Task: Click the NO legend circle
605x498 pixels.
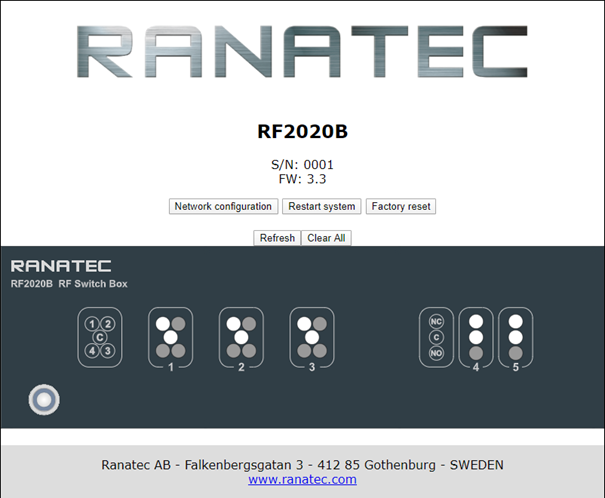Action: pos(436,353)
